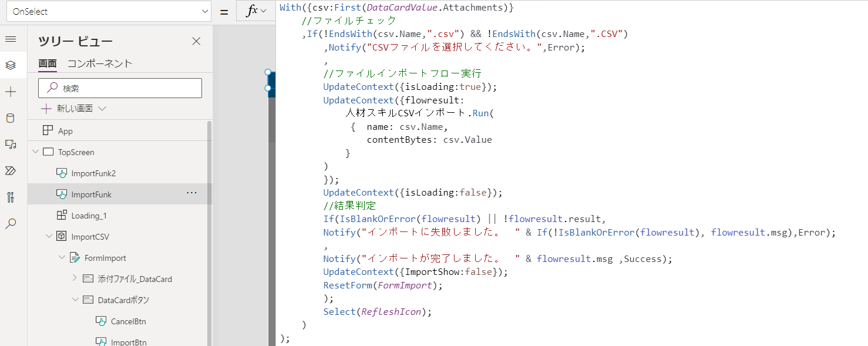This screenshot has height=346, width=868.
Task: Click the //ファイルチェック comment in formula
Action: [x=349, y=21]
